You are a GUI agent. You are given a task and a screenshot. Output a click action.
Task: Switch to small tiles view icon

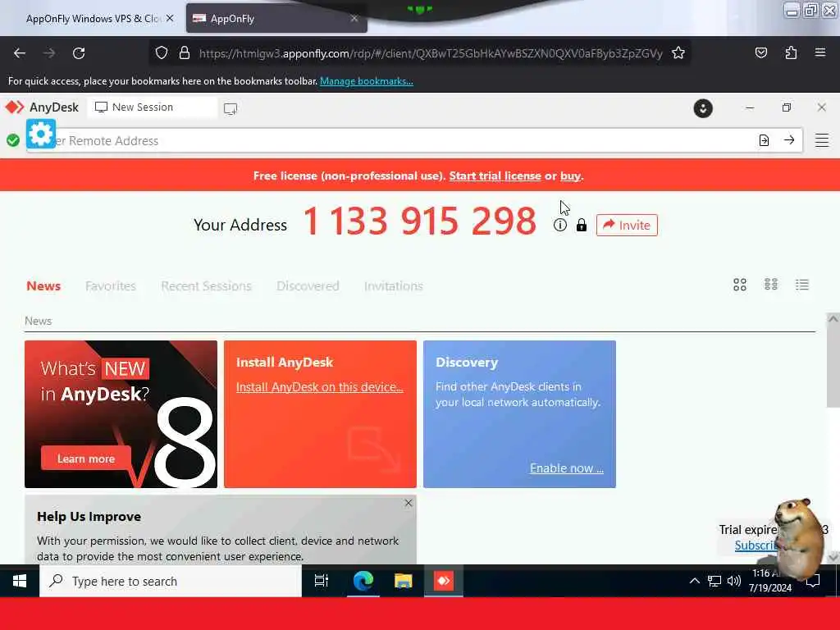pyautogui.click(x=771, y=285)
